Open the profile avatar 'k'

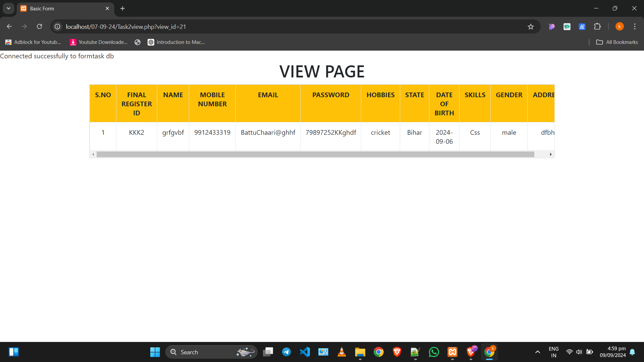[x=620, y=26]
